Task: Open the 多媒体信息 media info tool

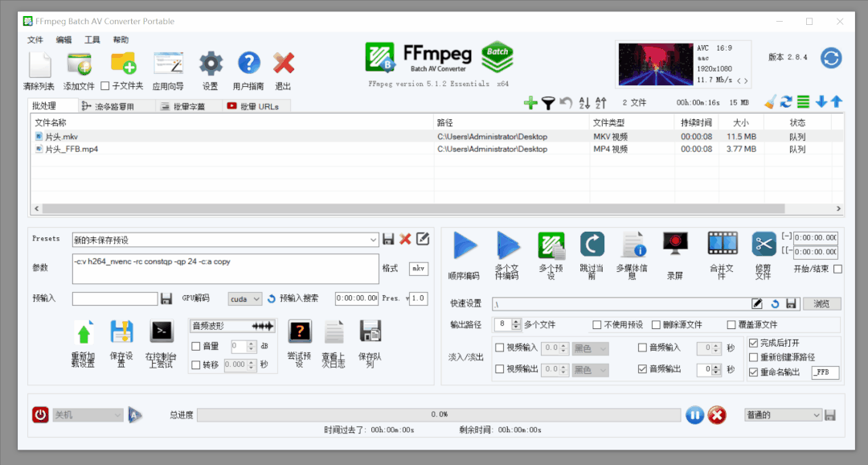Action: coord(633,245)
